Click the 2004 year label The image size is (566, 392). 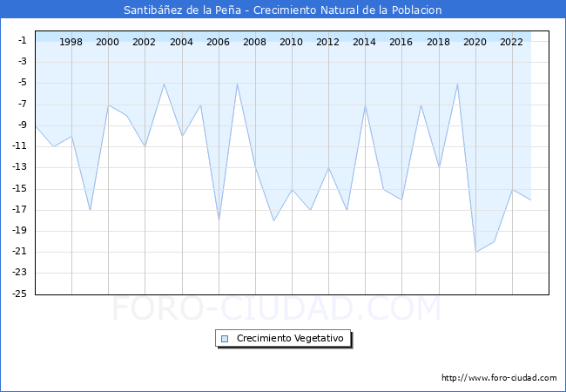point(181,42)
